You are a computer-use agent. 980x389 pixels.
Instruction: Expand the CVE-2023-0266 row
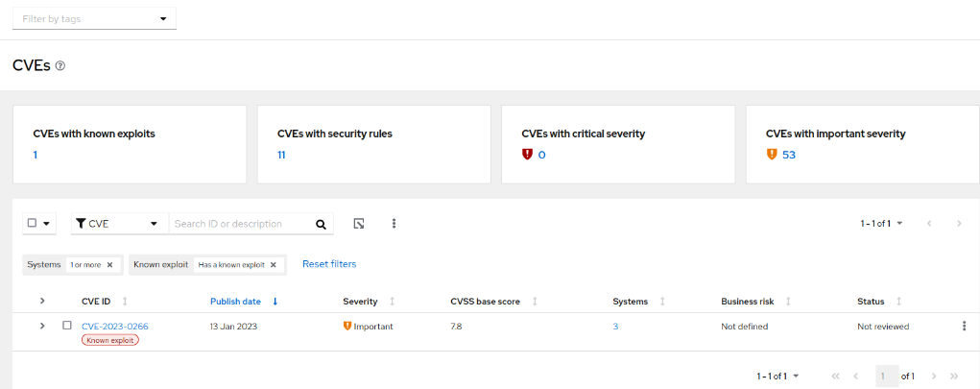pos(42,326)
